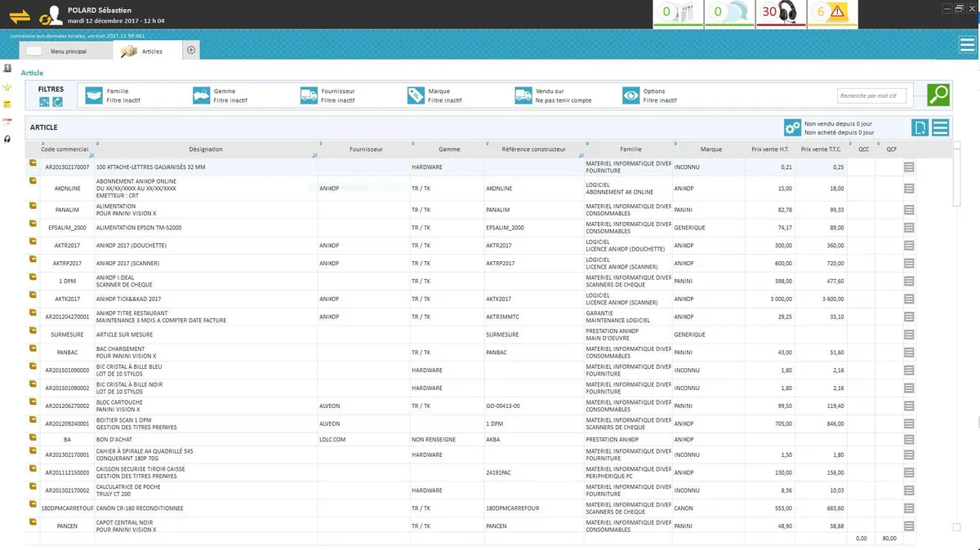980x550 pixels.
Task: Open the warning alerts counter showing 6
Action: [x=833, y=13]
